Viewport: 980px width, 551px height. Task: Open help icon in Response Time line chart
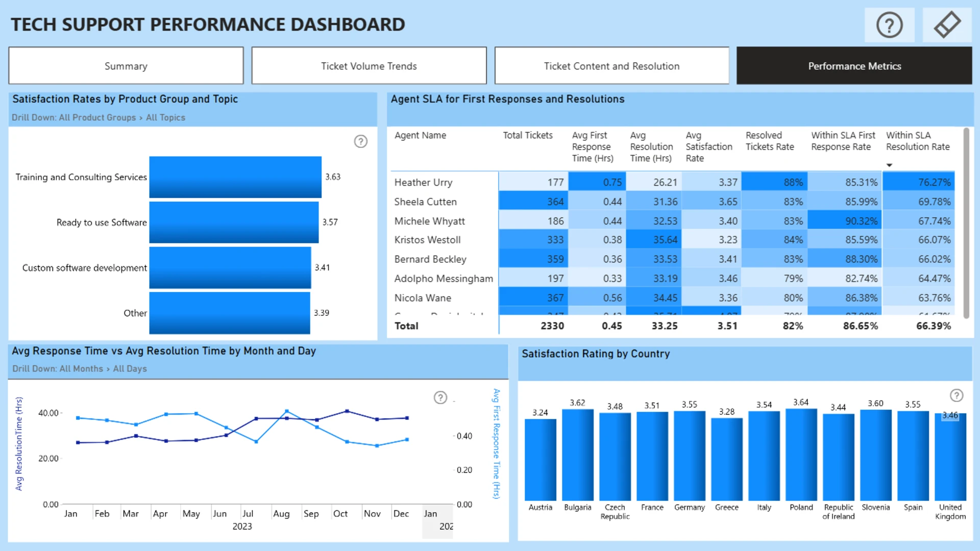(440, 397)
